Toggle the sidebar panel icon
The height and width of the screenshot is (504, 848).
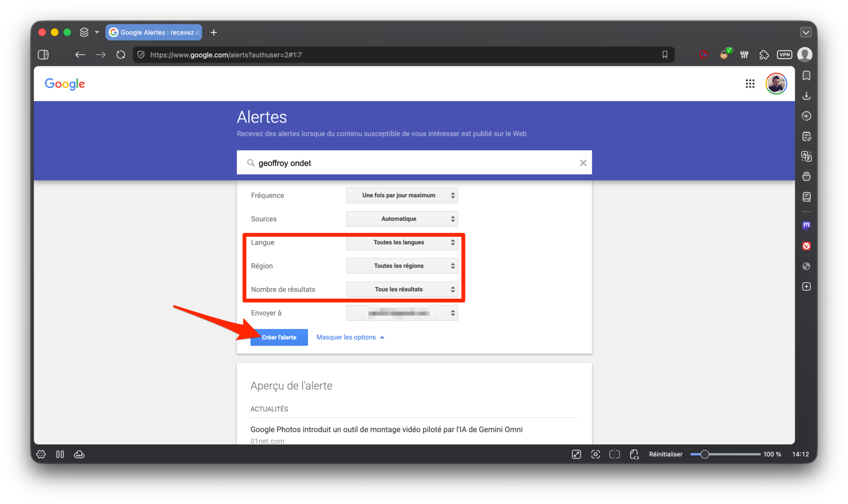coord(43,55)
